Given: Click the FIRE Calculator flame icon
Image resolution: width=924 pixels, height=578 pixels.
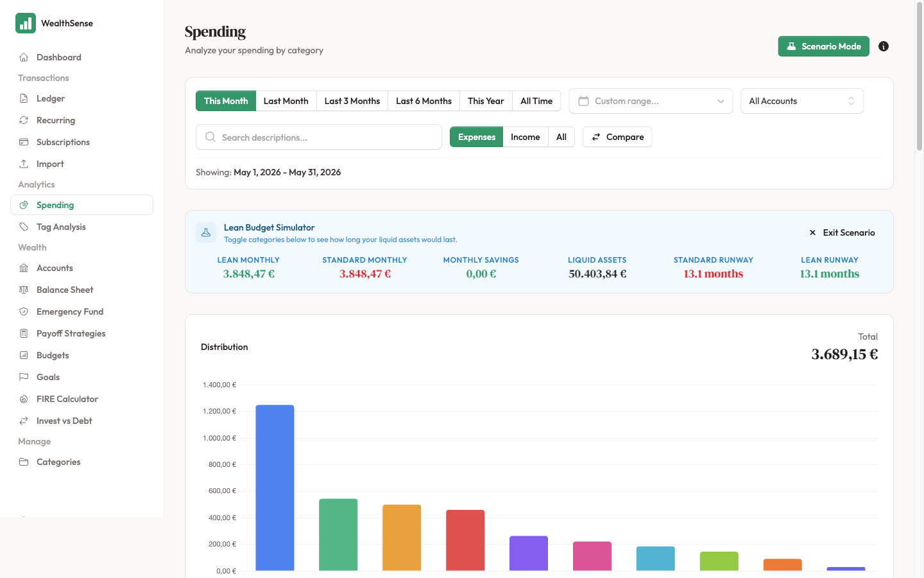Looking at the screenshot, I should pyautogui.click(x=24, y=399).
